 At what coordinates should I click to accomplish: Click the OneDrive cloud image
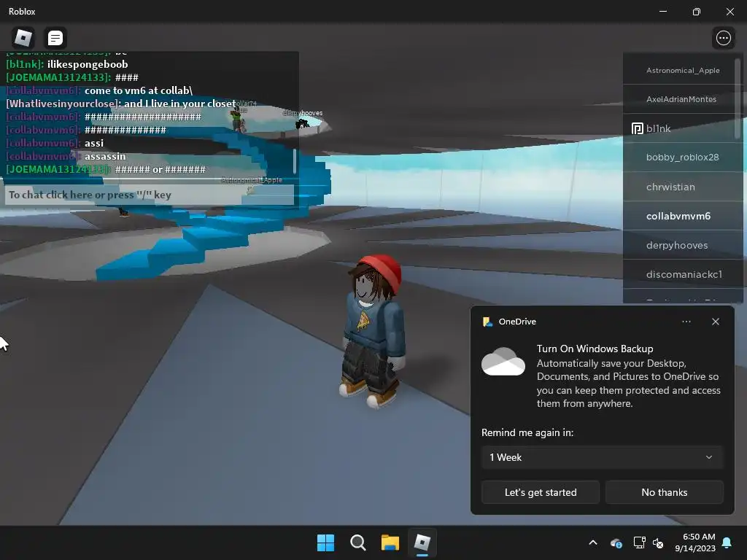pos(503,362)
